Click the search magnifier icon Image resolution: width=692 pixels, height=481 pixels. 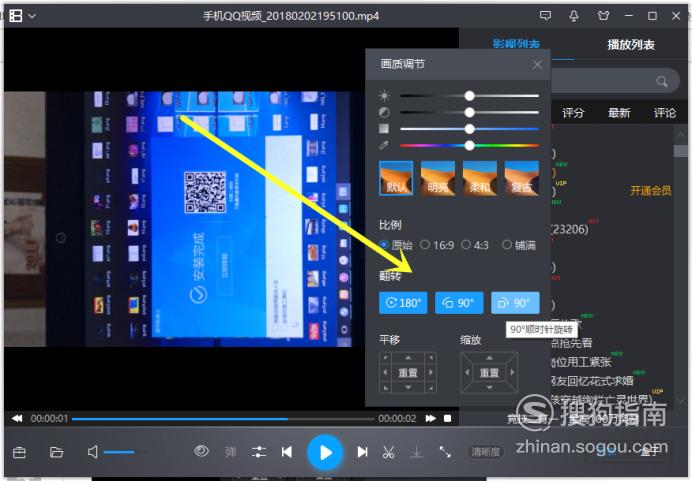pos(662,81)
